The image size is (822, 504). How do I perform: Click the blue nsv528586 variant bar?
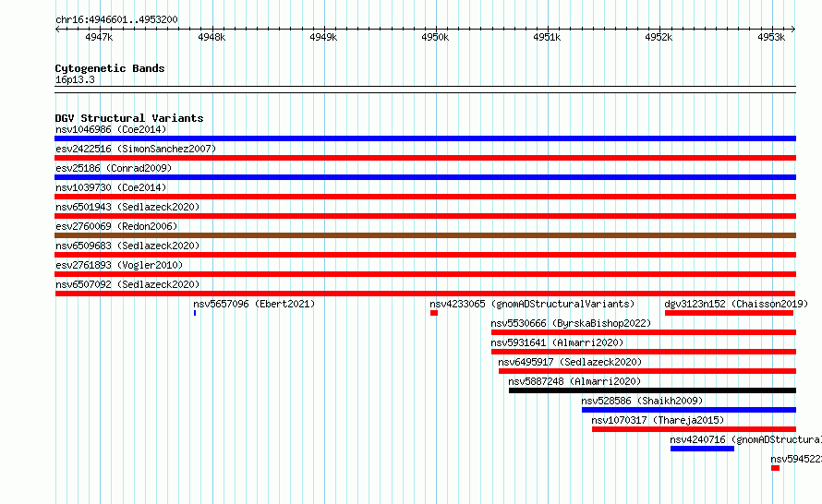pos(689,410)
